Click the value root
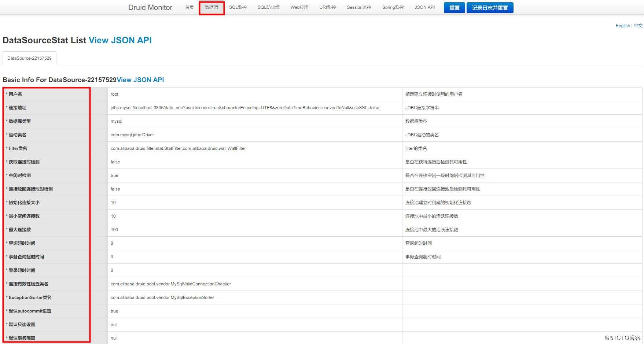Viewport: 644px width, 344px height. click(114, 94)
